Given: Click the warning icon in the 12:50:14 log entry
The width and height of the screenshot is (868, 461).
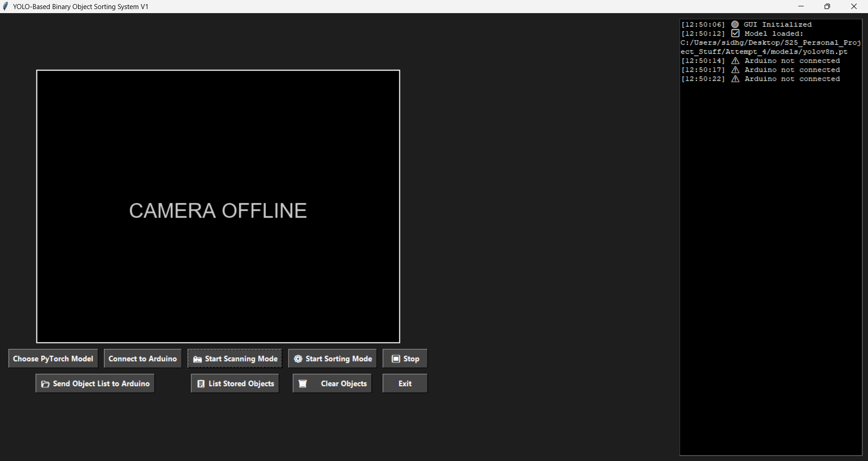Looking at the screenshot, I should click(735, 61).
